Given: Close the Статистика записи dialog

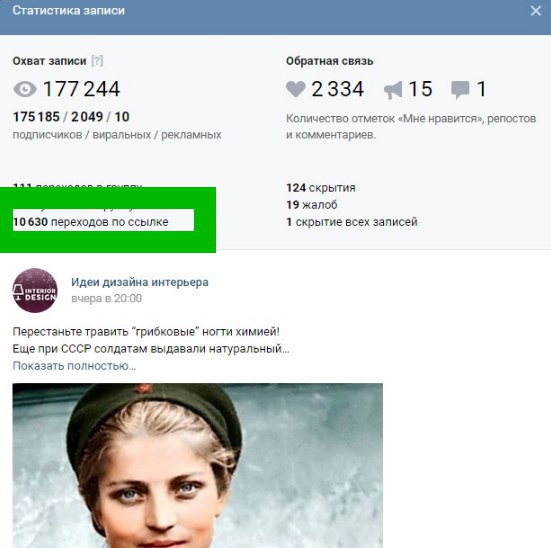Looking at the screenshot, I should pyautogui.click(x=536, y=11).
